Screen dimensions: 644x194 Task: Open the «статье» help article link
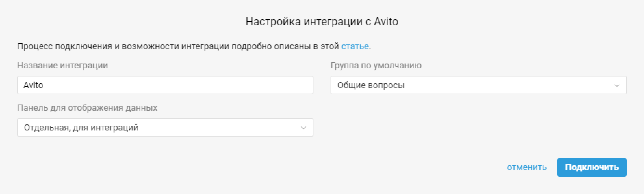(355, 46)
